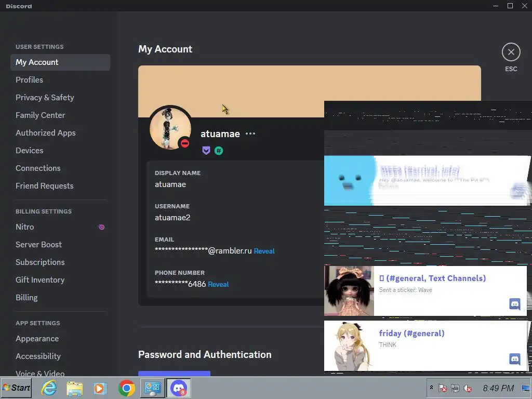Launch Internet Explorer from taskbar
This screenshot has height=399, width=532.
coord(49,388)
